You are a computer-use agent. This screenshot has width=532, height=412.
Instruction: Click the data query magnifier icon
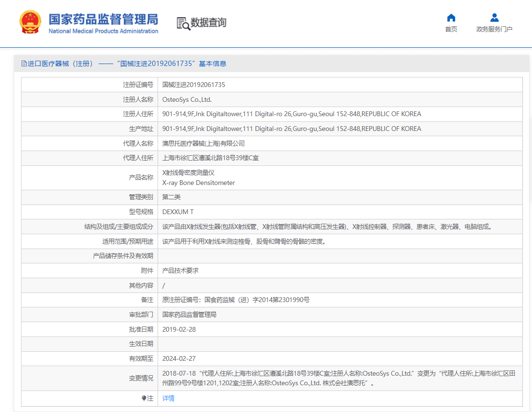point(183,23)
